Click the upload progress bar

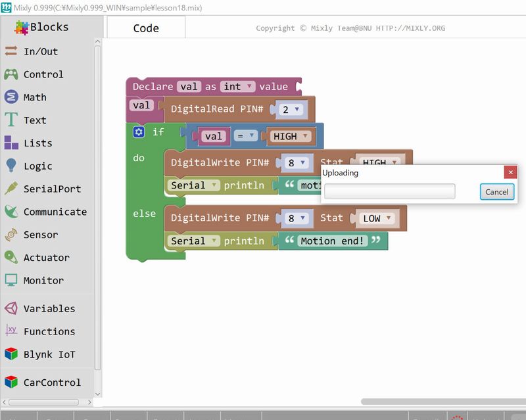point(389,191)
